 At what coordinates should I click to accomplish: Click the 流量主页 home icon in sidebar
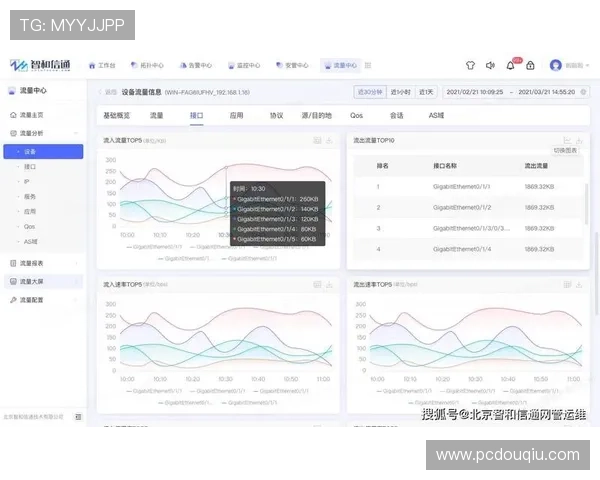click(13, 115)
